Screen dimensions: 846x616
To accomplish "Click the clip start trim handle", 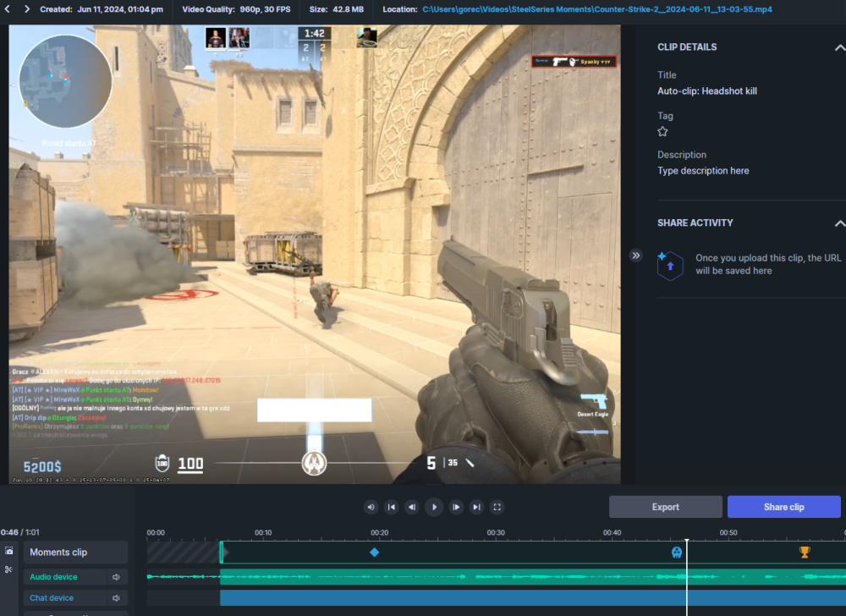I will (x=222, y=553).
